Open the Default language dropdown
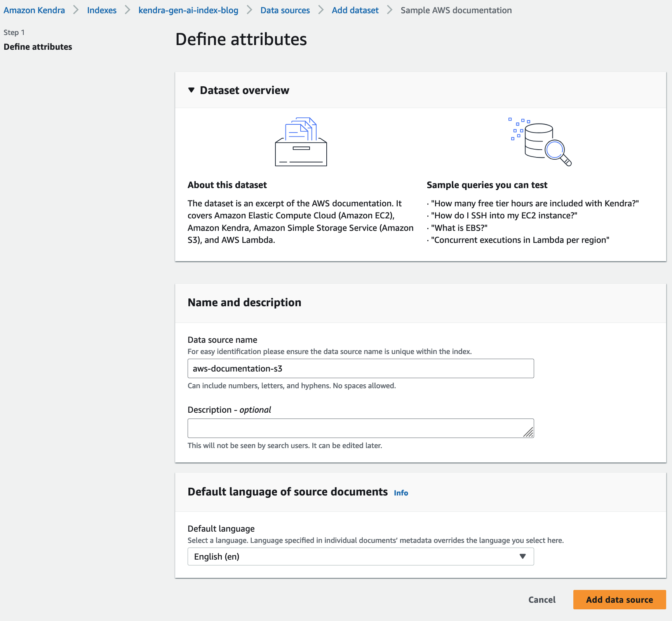 tap(360, 556)
